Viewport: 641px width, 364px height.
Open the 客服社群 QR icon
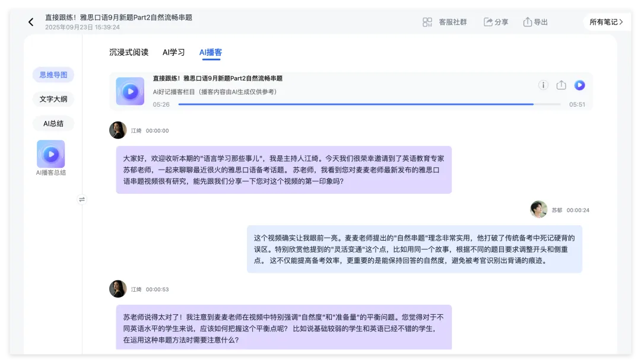pos(427,22)
